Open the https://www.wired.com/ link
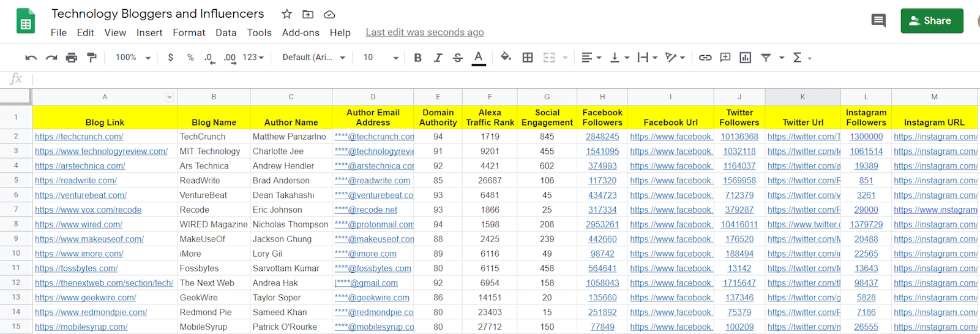 (78, 224)
